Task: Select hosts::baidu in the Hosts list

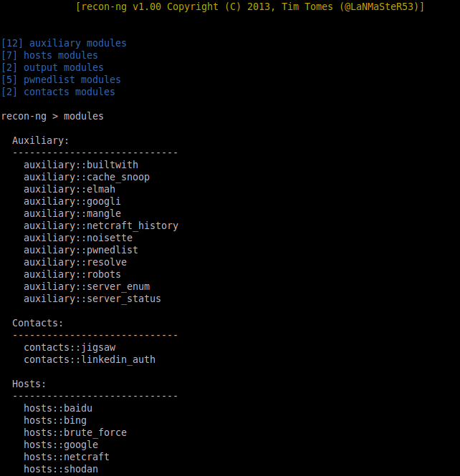Action: 58,408
